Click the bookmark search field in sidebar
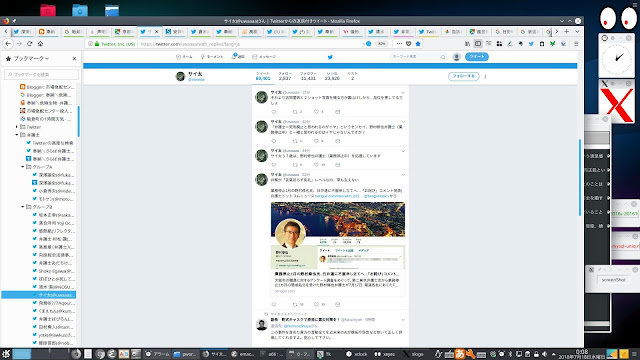The height and width of the screenshot is (360, 640). click(41, 74)
